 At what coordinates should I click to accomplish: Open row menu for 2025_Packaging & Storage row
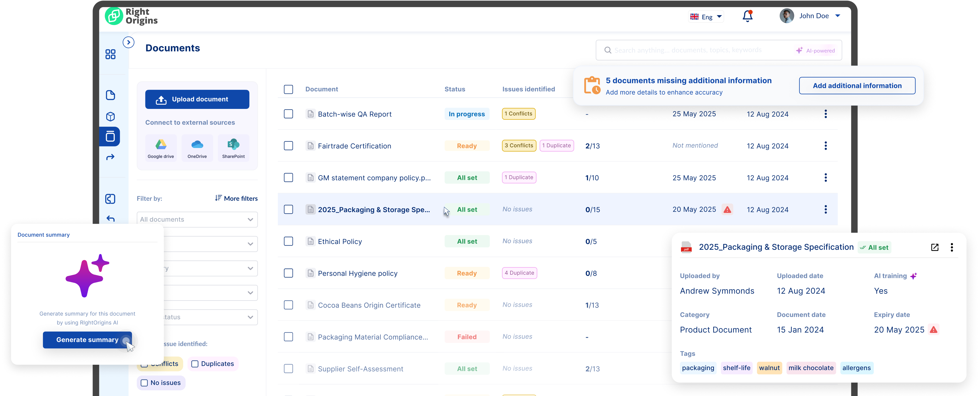pyautogui.click(x=826, y=209)
